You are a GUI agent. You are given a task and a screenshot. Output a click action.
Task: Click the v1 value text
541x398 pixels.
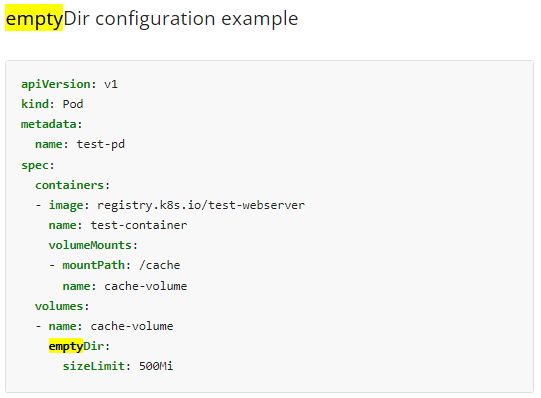point(111,84)
